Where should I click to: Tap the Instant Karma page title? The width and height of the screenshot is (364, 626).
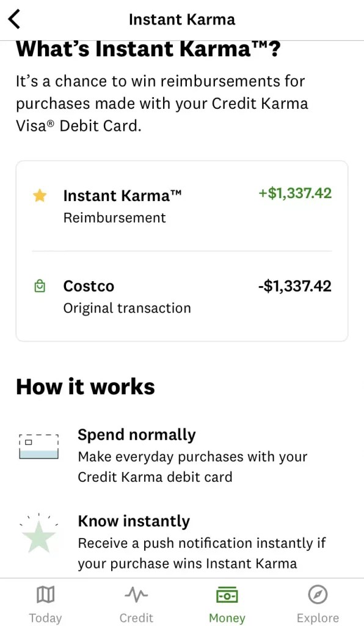point(181,19)
